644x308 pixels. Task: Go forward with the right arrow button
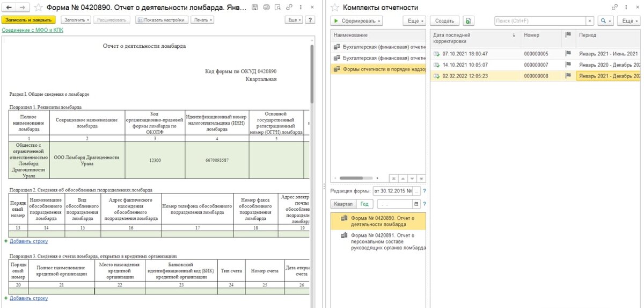pos(22,8)
